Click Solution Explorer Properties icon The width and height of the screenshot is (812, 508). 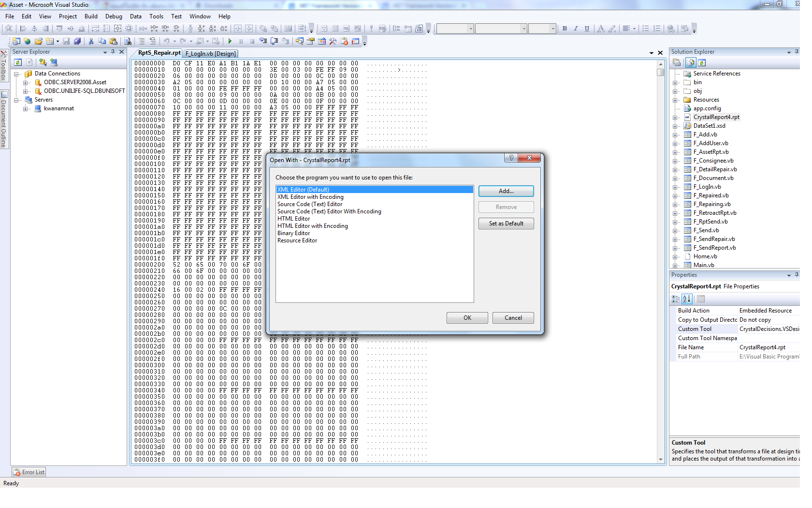(x=677, y=62)
